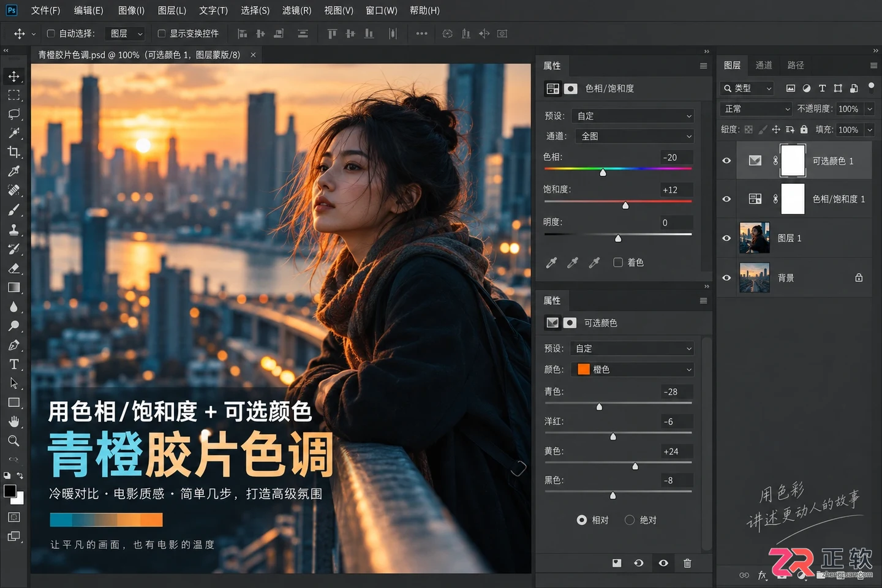Hide the 可选颜色 1 layer
Viewport: 882px width, 588px height.
(726, 160)
